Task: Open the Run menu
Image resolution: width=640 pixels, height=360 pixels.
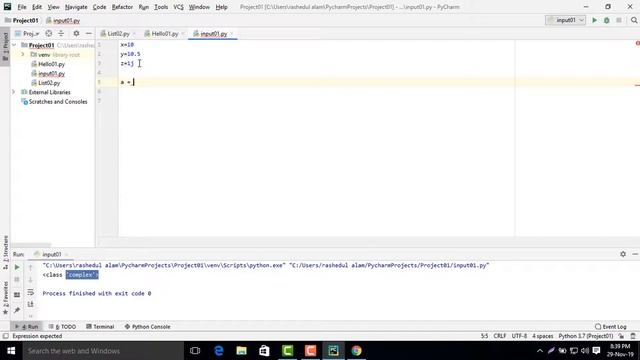Action: (144, 7)
